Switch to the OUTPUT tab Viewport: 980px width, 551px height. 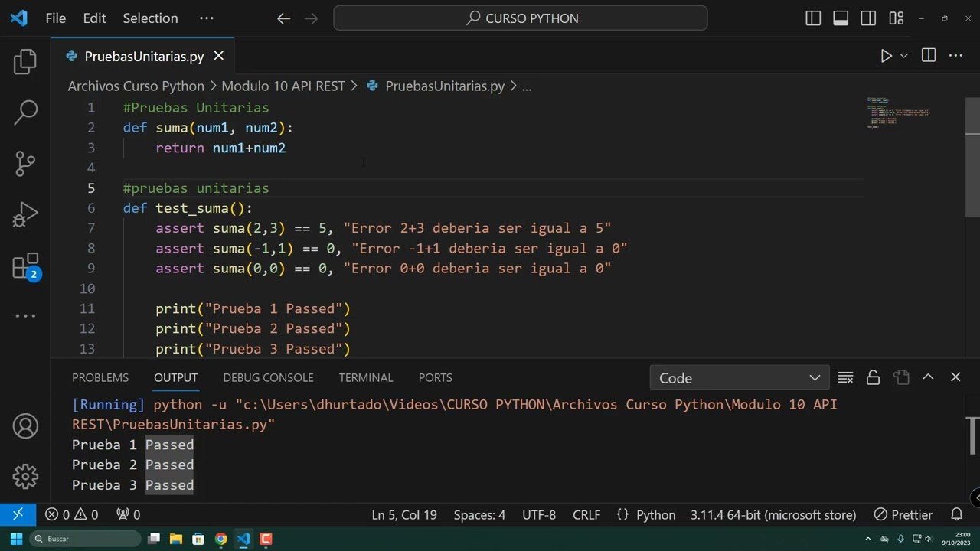coord(175,377)
